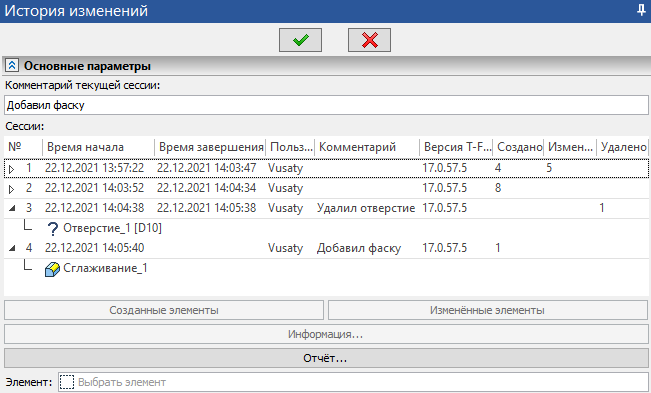Pin the История изменений panel
651x393 pixels.
(641, 10)
